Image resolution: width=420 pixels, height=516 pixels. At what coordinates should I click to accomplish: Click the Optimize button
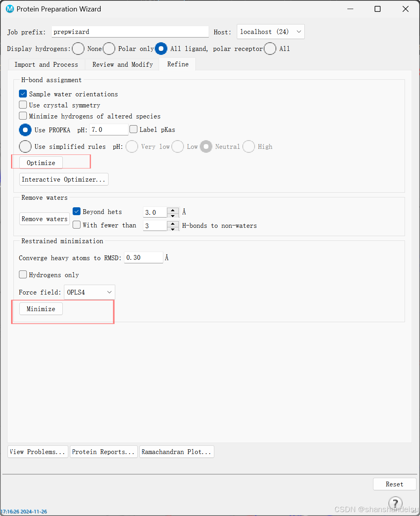41,163
